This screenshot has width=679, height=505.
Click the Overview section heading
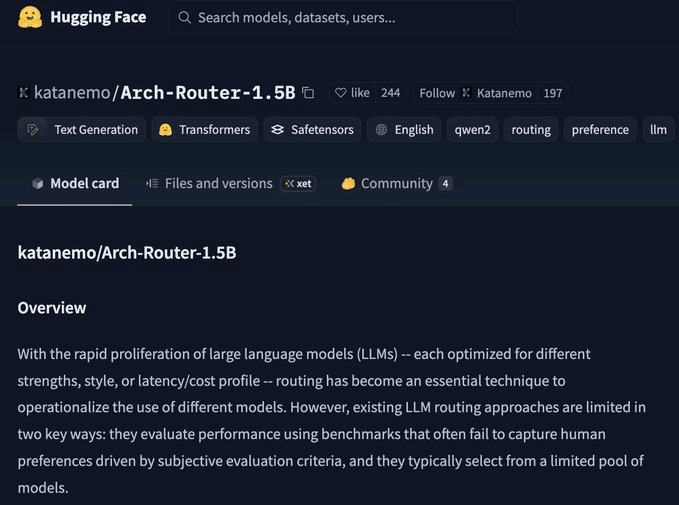(52, 308)
